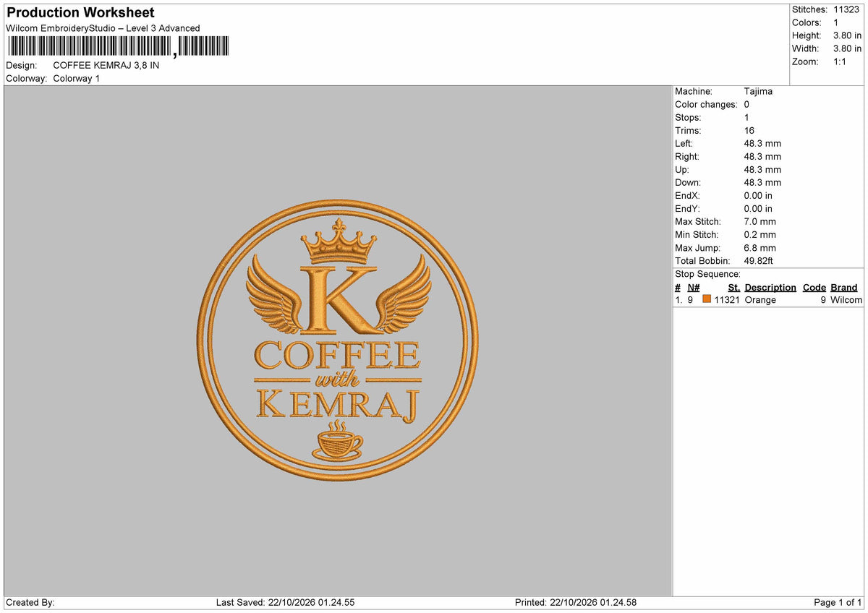Click the barcode below the worksheet title

pos(119,47)
